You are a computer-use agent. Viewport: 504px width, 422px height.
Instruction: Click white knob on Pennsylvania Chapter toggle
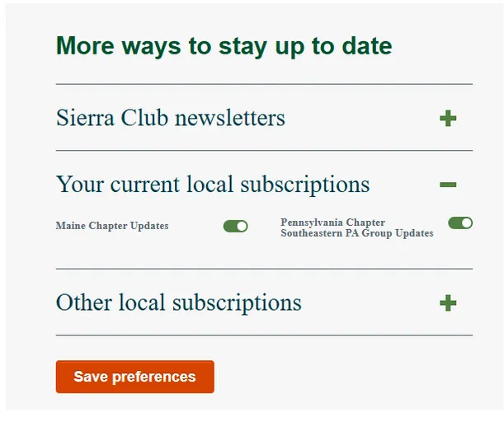467,223
